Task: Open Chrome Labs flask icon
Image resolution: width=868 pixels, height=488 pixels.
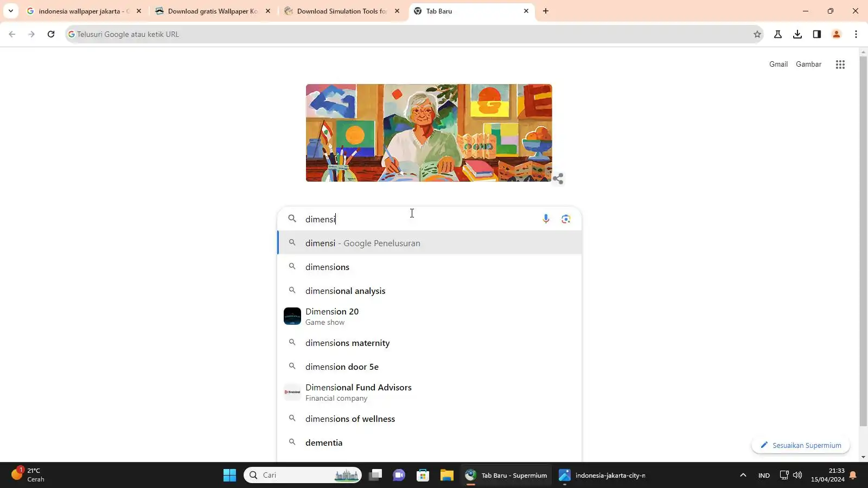Action: coord(778,34)
